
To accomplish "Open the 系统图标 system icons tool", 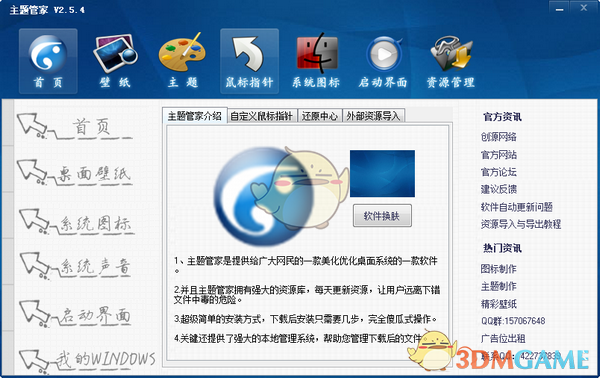I will coord(316,61).
